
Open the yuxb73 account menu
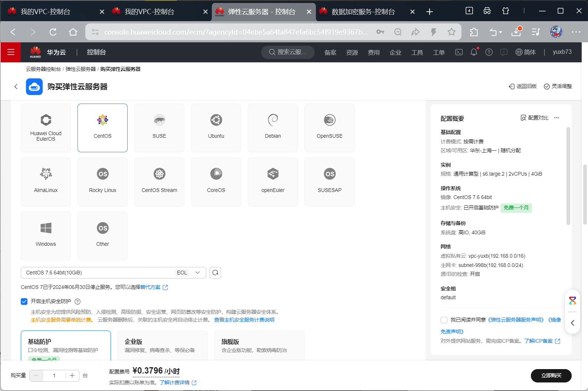[x=562, y=52]
